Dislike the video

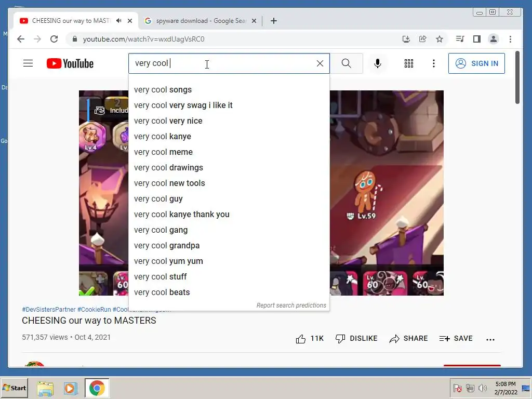point(356,339)
